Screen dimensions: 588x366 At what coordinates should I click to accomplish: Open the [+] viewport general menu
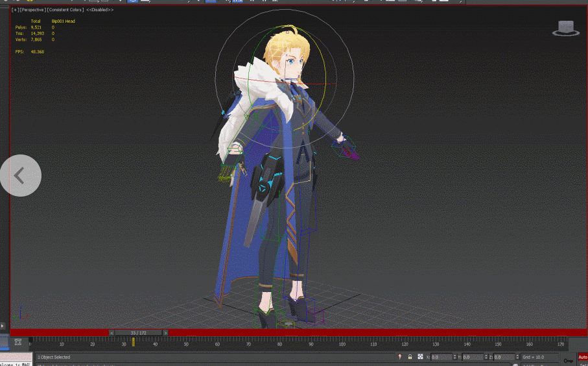click(15, 10)
